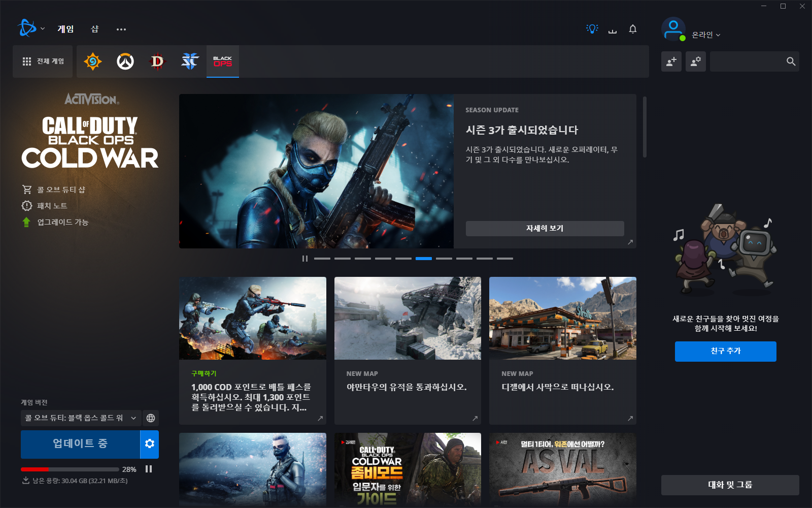Jump to last carousel slide indicator
This screenshot has width=812, height=508.
point(505,259)
